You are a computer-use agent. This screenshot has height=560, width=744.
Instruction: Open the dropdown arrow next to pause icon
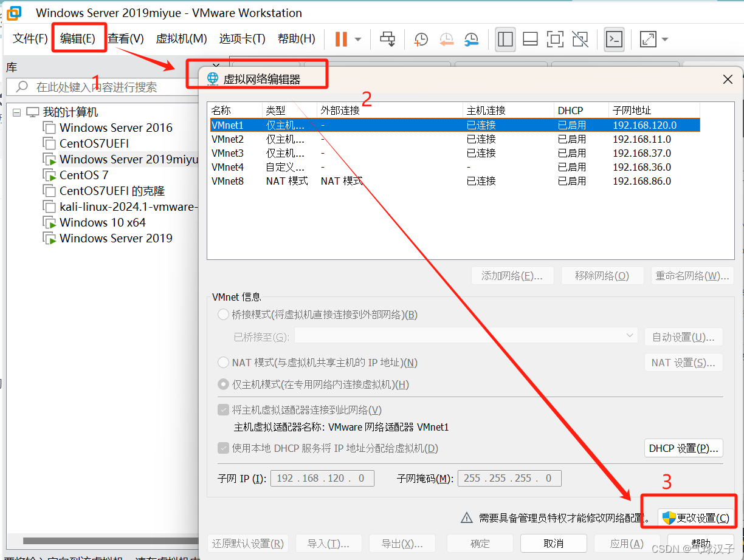point(358,39)
